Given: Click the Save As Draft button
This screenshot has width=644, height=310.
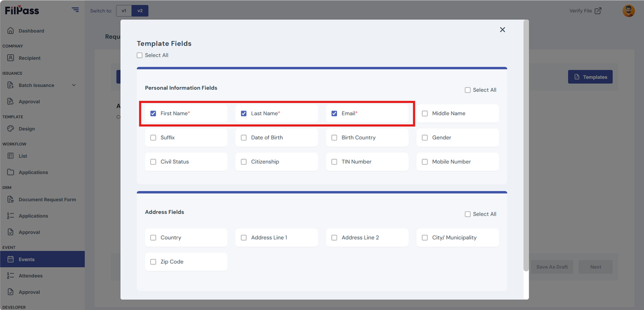Looking at the screenshot, I should 552,267.
